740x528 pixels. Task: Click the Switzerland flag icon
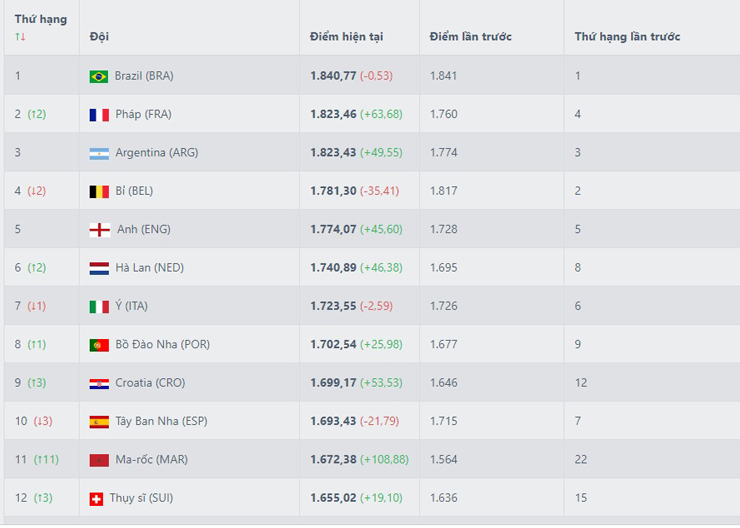point(96,498)
